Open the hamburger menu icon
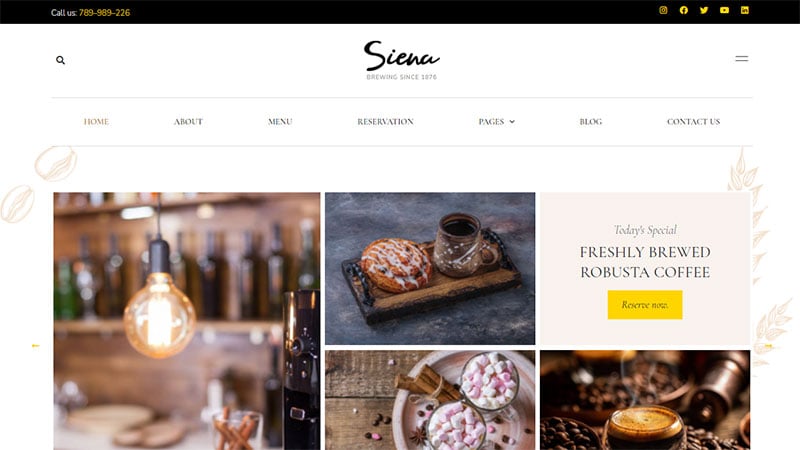Viewport: 800px width, 450px height. tap(741, 59)
